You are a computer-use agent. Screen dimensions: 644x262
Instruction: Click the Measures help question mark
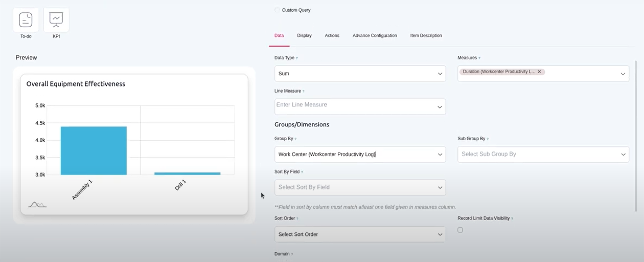(x=479, y=58)
